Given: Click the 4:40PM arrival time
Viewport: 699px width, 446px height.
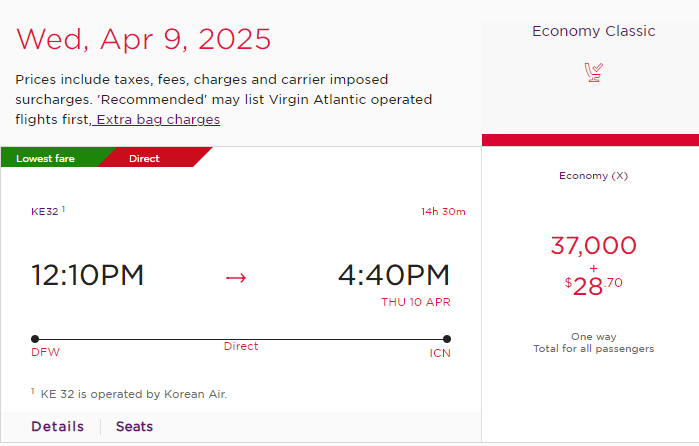Looking at the screenshot, I should click(x=394, y=275).
